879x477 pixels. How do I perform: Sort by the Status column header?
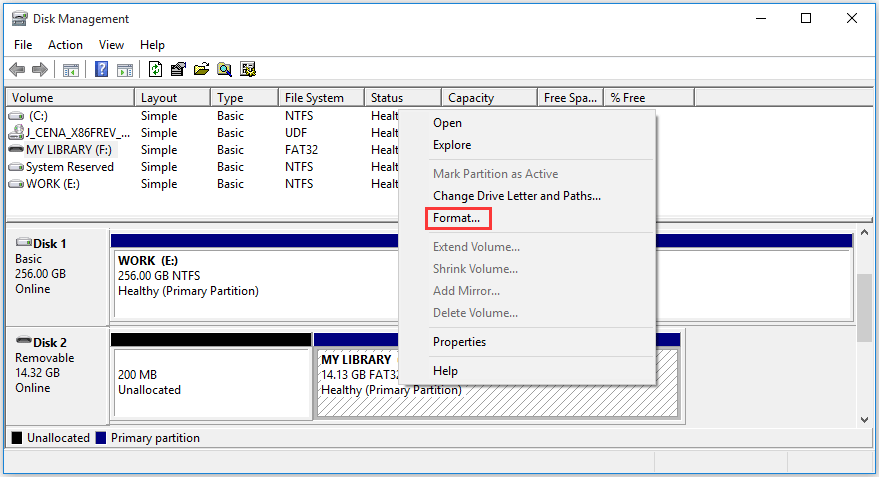point(403,98)
